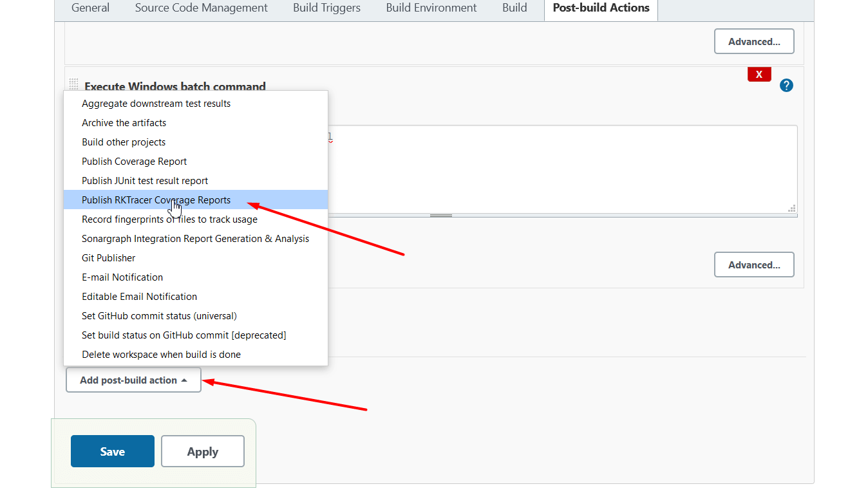Select Publish RKTracer Coverage Reports

(x=156, y=200)
